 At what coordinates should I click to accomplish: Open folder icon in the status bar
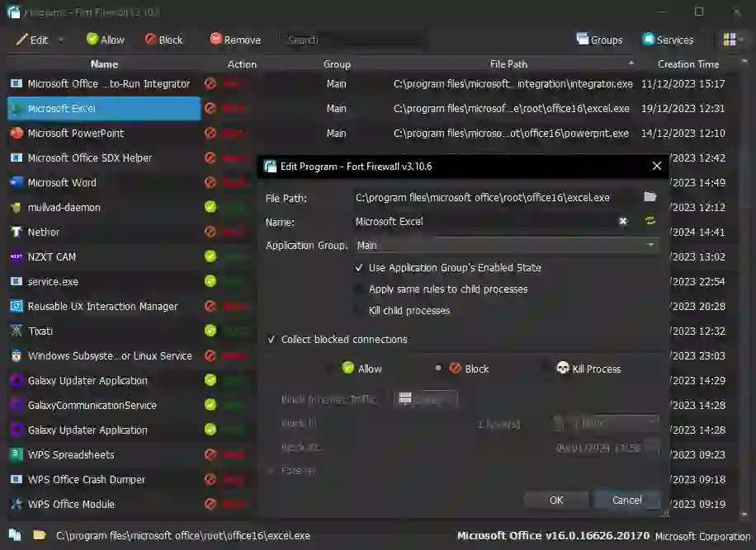[39, 535]
